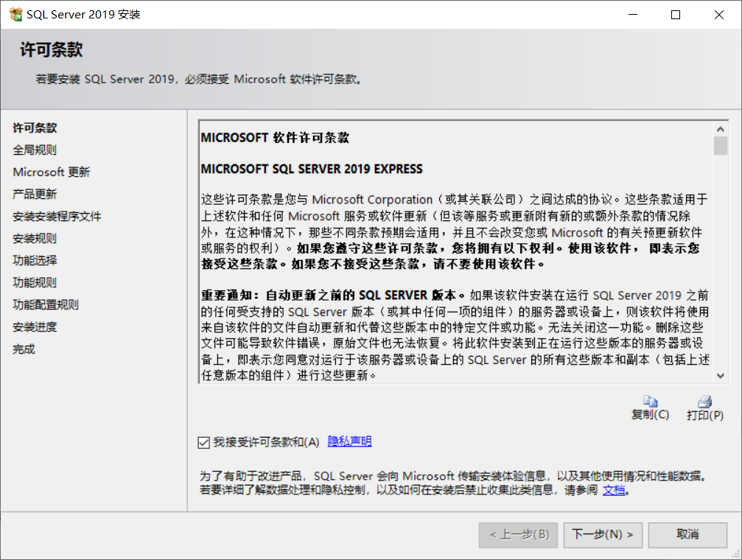Open the 隐私声明 link
The width and height of the screenshot is (742, 560).
(349, 441)
